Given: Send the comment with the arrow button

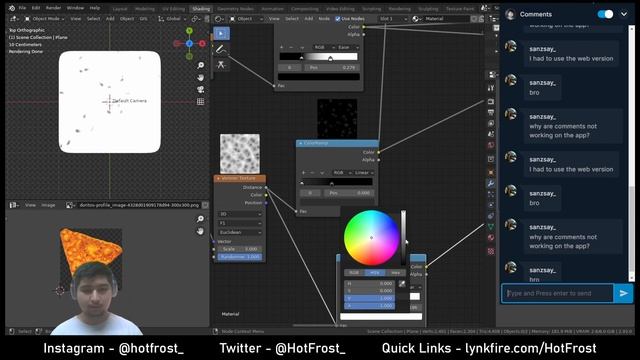Looking at the screenshot, I should (623, 293).
